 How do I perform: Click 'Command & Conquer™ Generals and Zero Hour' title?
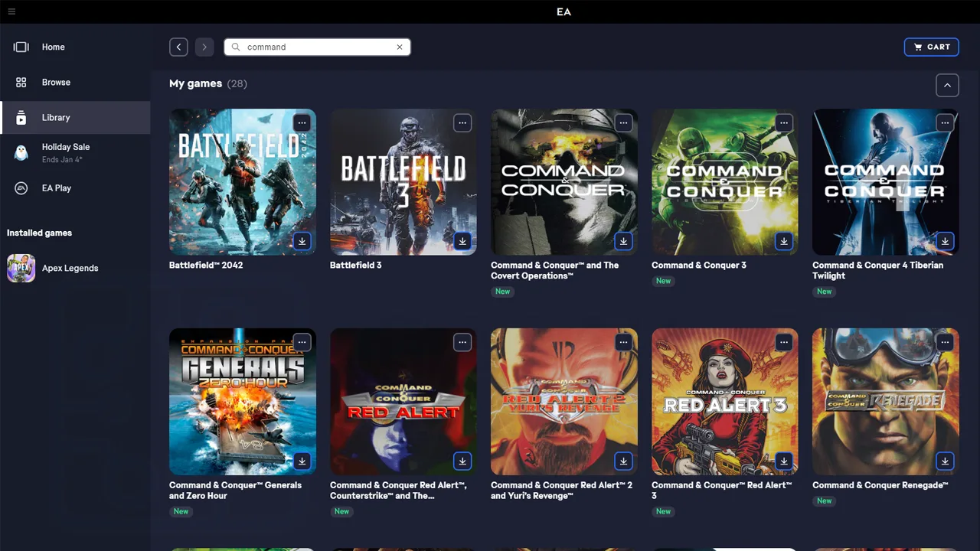(235, 491)
